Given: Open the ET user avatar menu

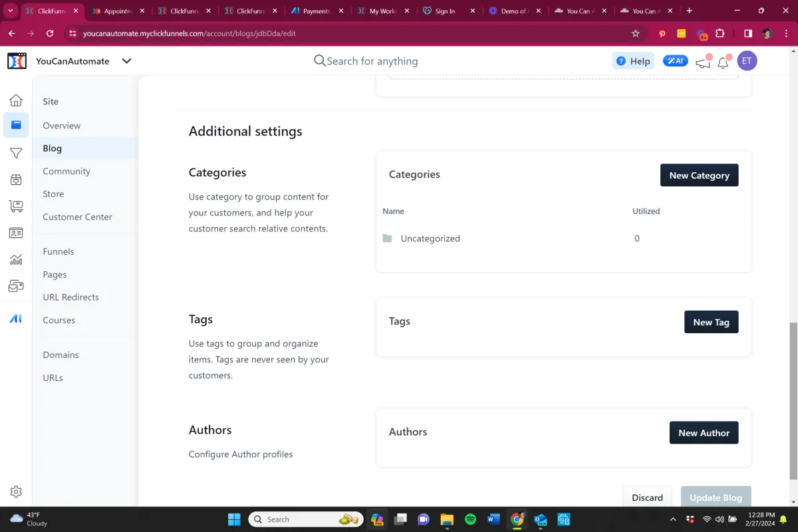Looking at the screenshot, I should point(747,61).
